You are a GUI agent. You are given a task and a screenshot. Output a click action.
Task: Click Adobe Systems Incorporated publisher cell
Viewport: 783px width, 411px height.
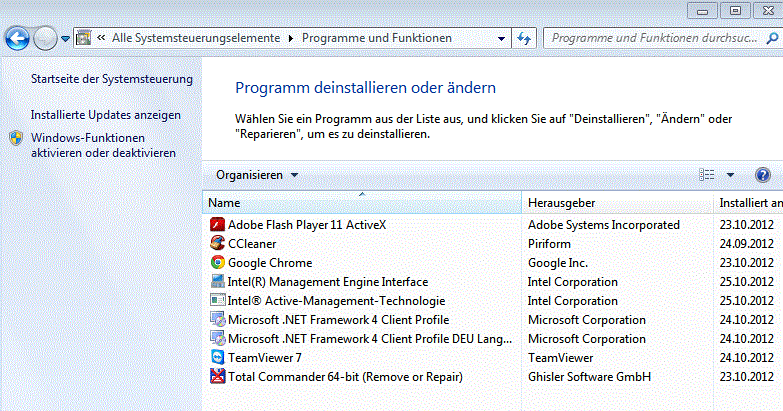pyautogui.click(x=604, y=225)
